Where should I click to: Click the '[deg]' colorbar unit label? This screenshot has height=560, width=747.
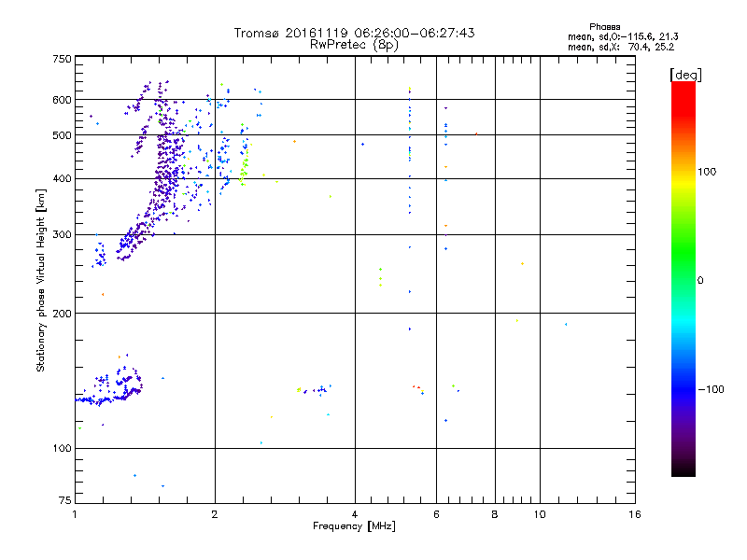tap(685, 75)
